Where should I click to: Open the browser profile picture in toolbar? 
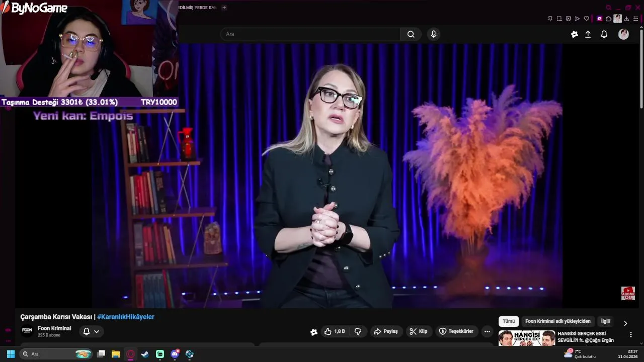pos(617,19)
